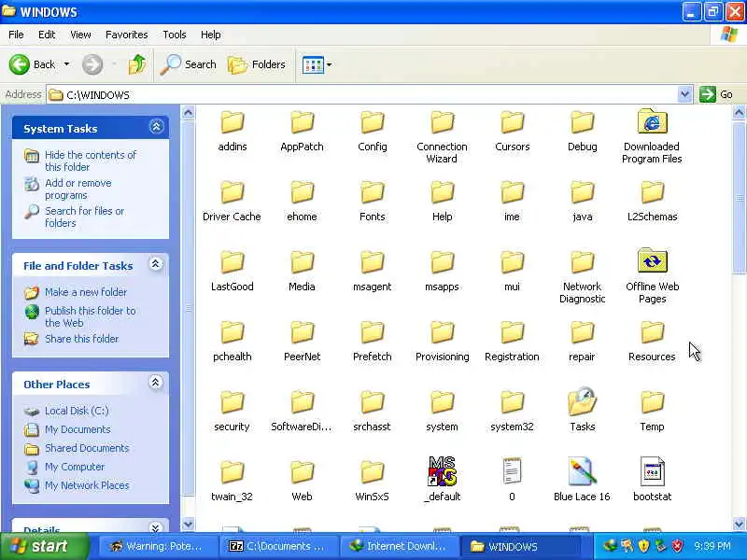Viewport: 747px width, 560px height.
Task: Toggle the Folders pane button
Action: pos(256,64)
